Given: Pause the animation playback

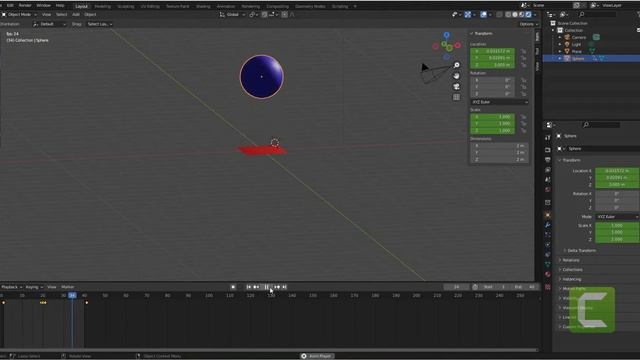Looking at the screenshot, I should pyautogui.click(x=267, y=287).
